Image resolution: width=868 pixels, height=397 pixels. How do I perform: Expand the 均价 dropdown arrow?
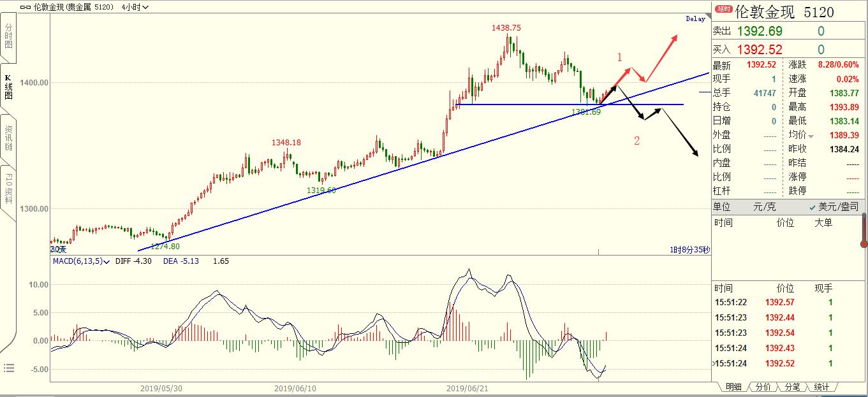(811, 136)
